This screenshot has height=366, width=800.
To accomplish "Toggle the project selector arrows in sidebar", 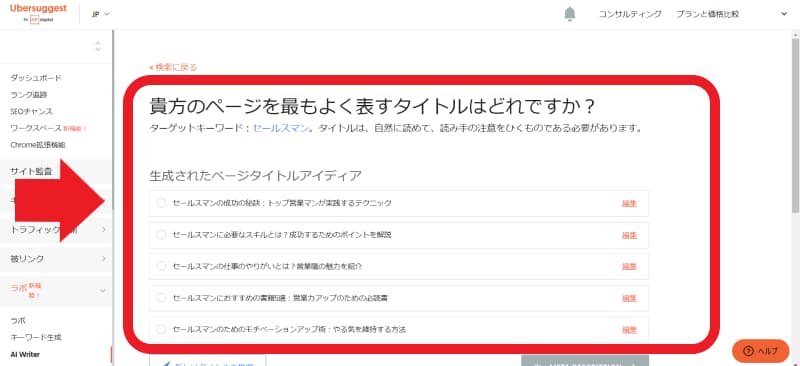I will coord(98,46).
